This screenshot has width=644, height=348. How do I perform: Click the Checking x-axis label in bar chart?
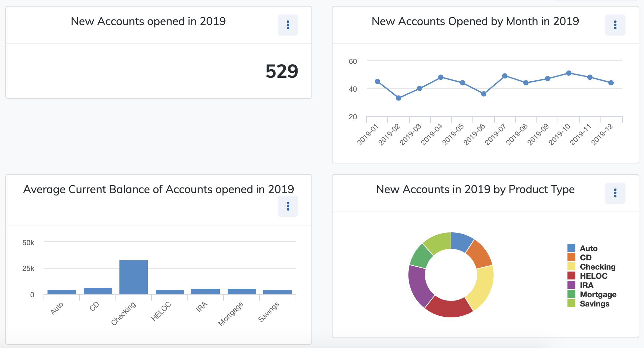pos(123,313)
